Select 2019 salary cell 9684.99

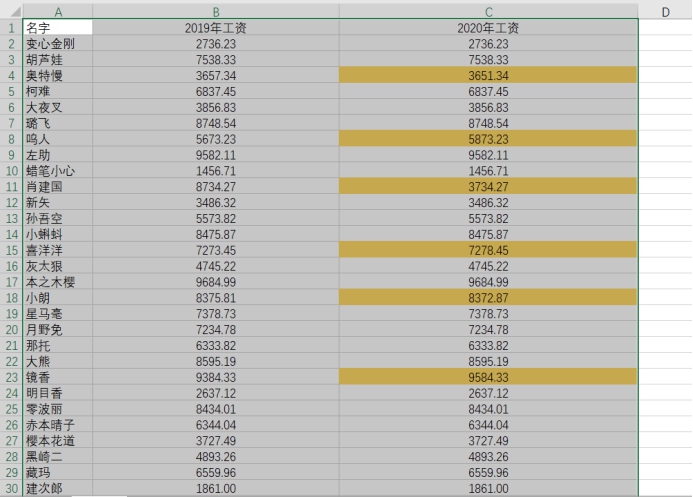(x=216, y=282)
